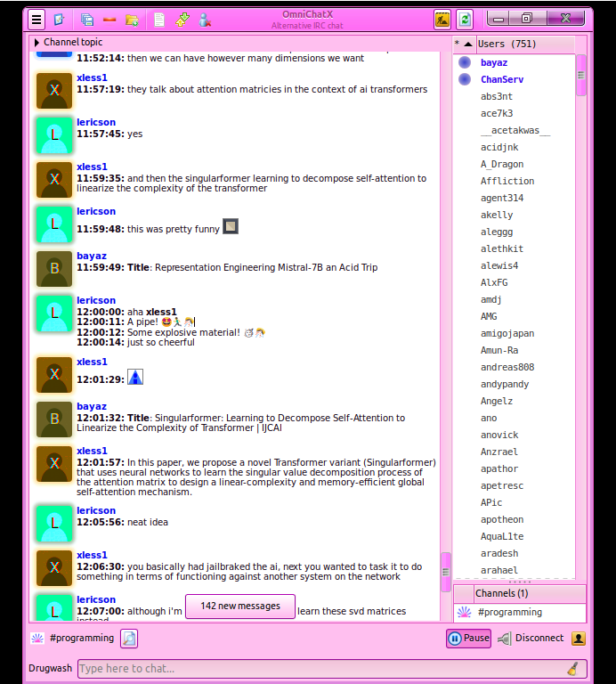616x684 pixels.
Task: Click the operator status dot beside bayaz
Action: point(465,63)
